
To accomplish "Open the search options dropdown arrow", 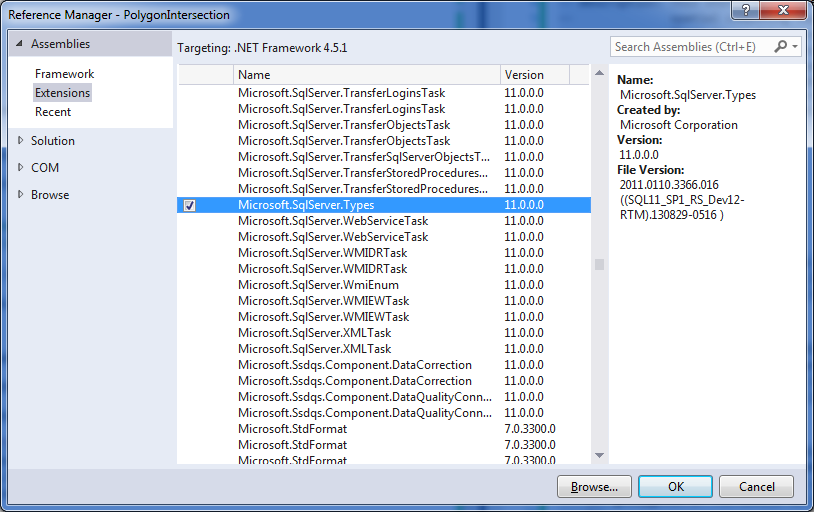I will click(795, 47).
